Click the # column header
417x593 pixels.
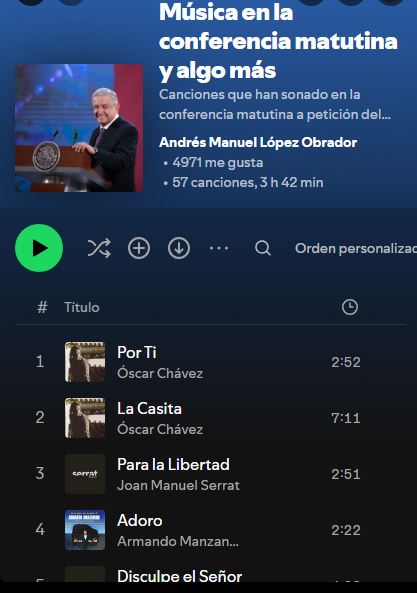click(x=42, y=307)
